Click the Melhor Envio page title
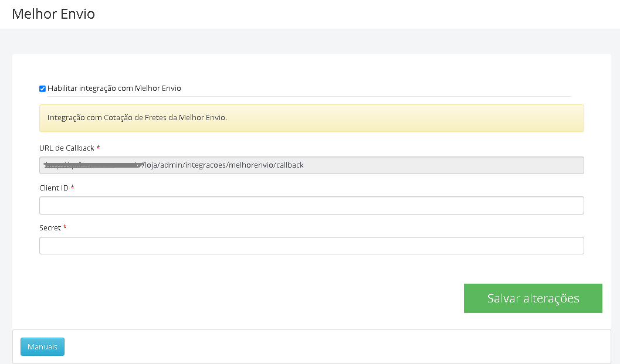Image resolution: width=620 pixels, height=364 pixels. tap(53, 14)
